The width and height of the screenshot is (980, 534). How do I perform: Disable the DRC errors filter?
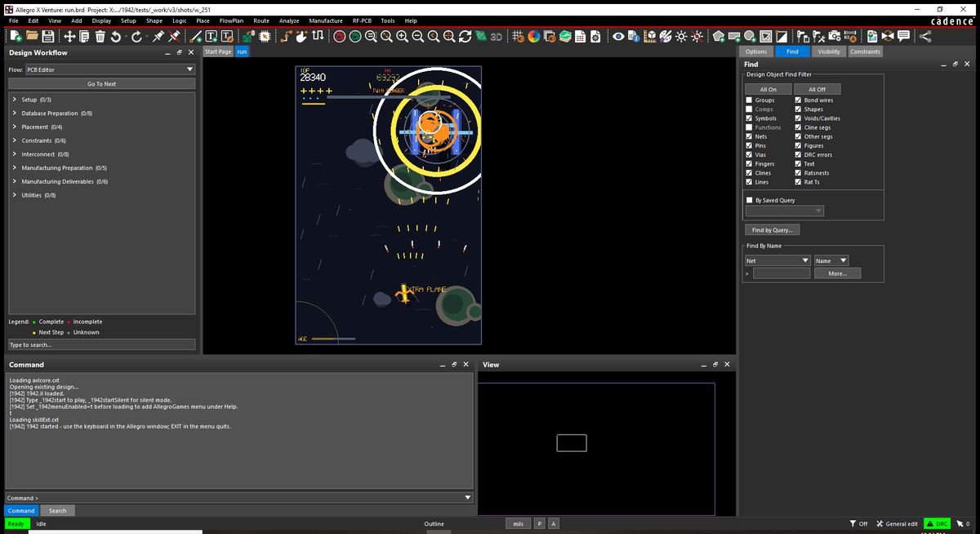pos(798,154)
